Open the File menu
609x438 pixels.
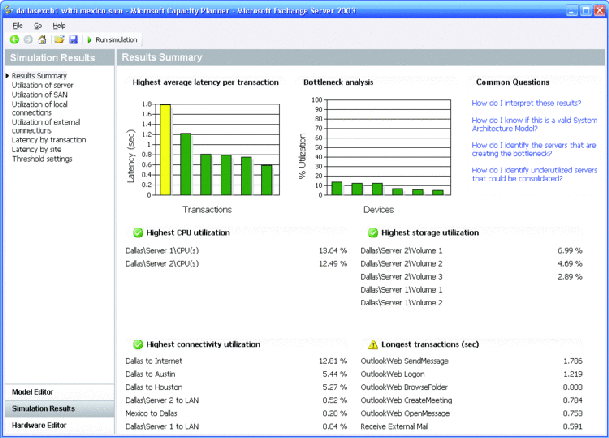click(x=17, y=24)
